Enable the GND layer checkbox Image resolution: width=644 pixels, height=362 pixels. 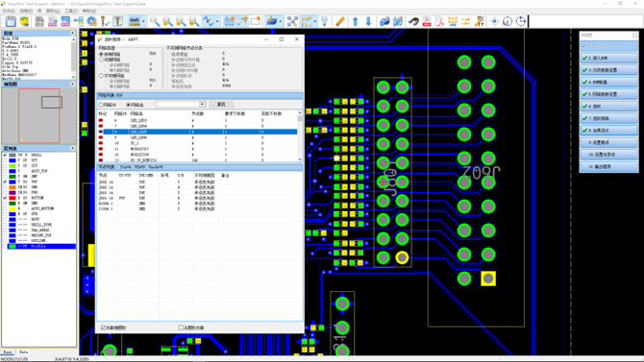[5, 187]
